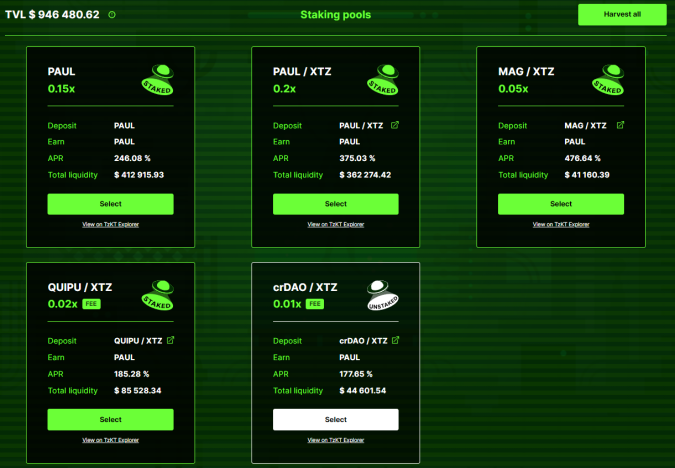Click FEE tag on QUIPU / XTZ pool
Viewport: 675px width, 468px height.
(x=91, y=304)
